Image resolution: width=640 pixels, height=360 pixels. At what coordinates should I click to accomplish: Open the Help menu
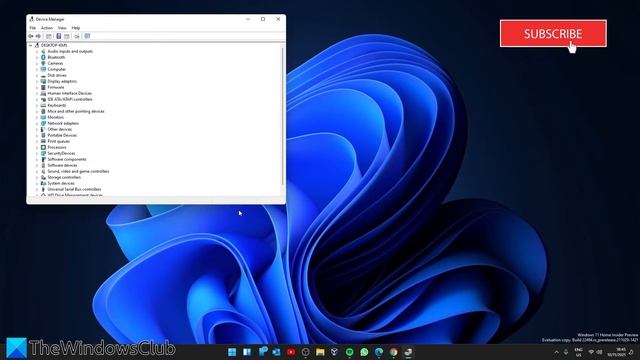[76, 28]
